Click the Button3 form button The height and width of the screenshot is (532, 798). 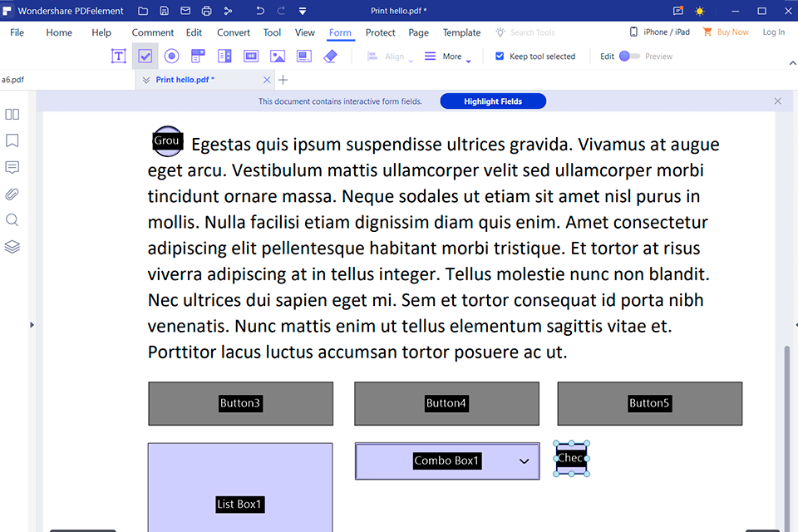point(241,404)
